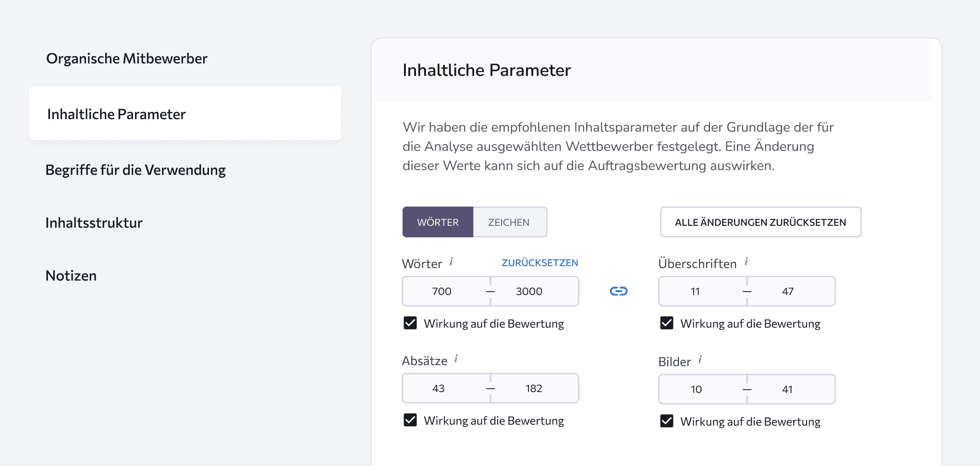
Task: Click the minimum Wörter value field showing 700
Action: 442,291
